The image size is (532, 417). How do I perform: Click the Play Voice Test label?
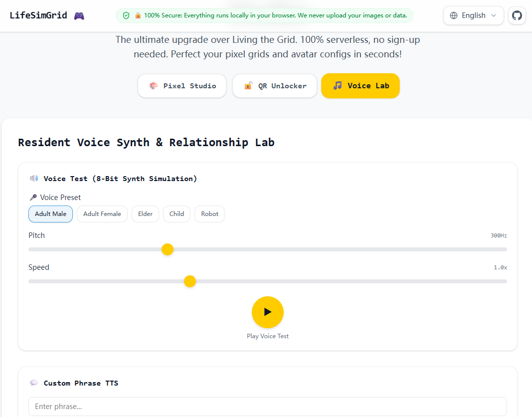coord(268,336)
